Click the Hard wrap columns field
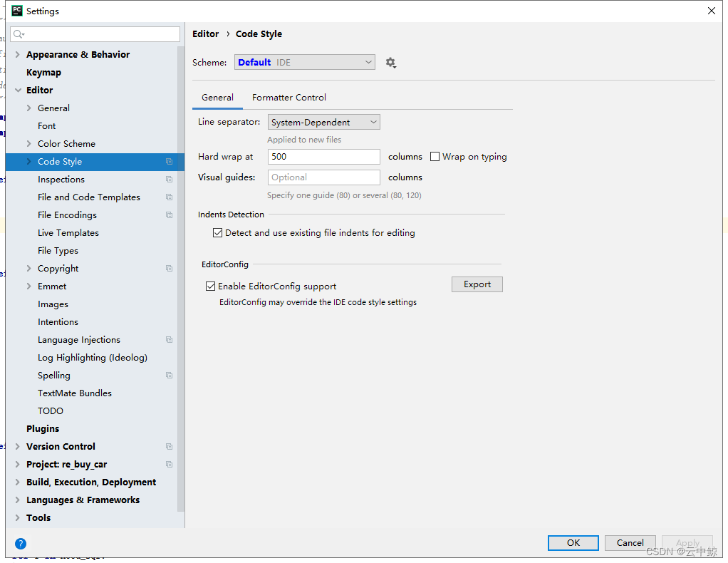This screenshot has width=728, height=563. [x=323, y=156]
